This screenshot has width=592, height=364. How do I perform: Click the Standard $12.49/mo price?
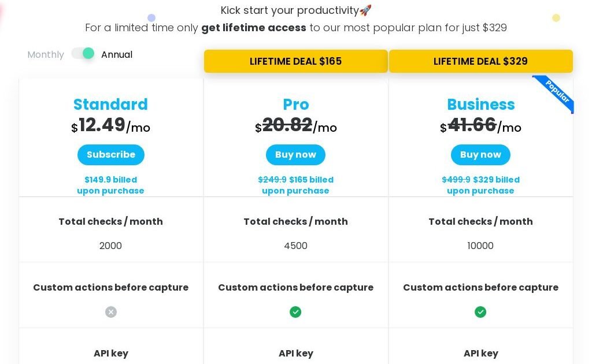click(x=110, y=125)
